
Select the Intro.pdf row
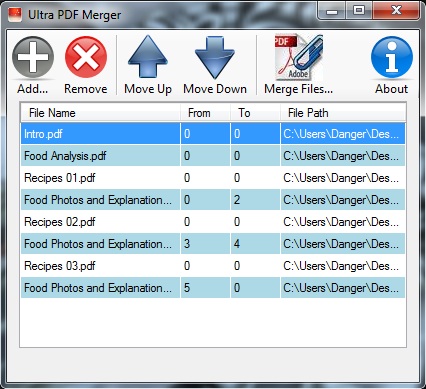click(213, 134)
